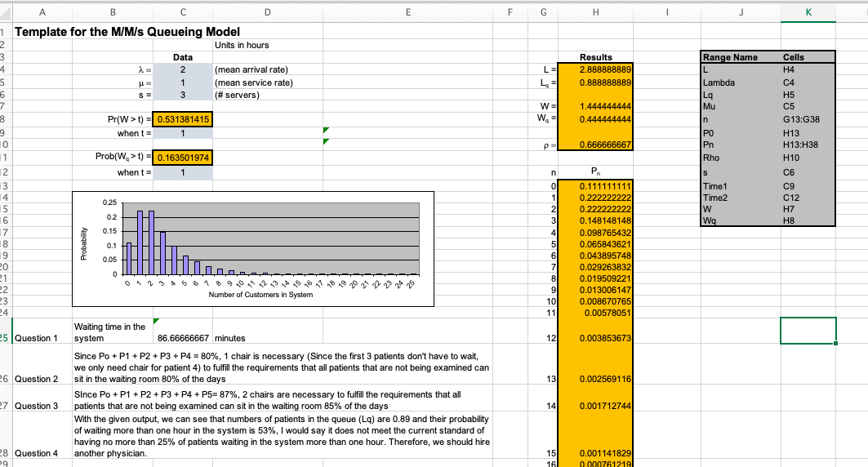Select the title Template for the M/M/s Queueing Model
Image resolution: width=868 pixels, height=467 pixels.
click(x=127, y=32)
